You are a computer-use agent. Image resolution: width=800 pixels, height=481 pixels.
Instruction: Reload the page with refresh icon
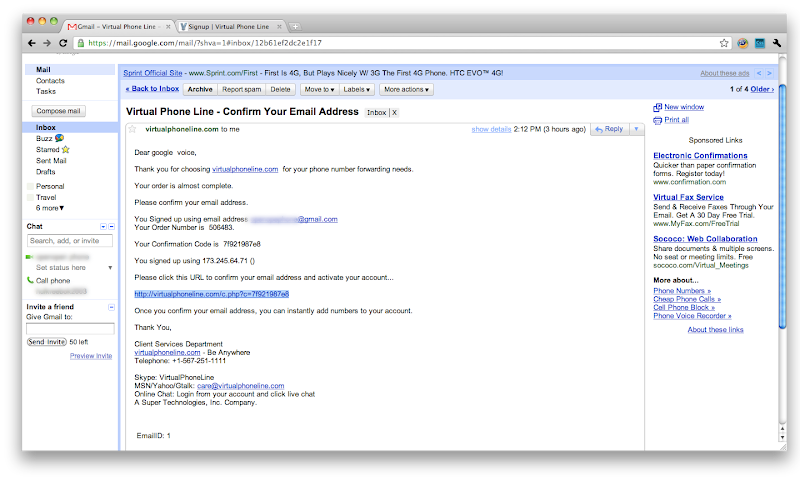[x=63, y=43]
